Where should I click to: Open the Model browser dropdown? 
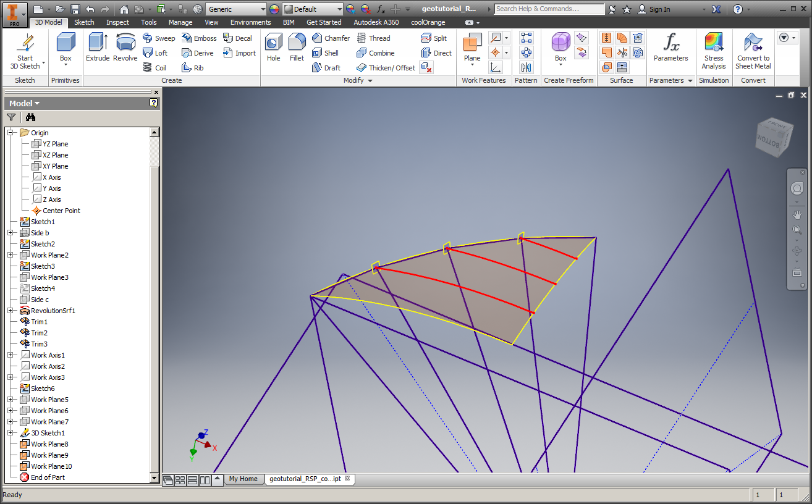(25, 103)
